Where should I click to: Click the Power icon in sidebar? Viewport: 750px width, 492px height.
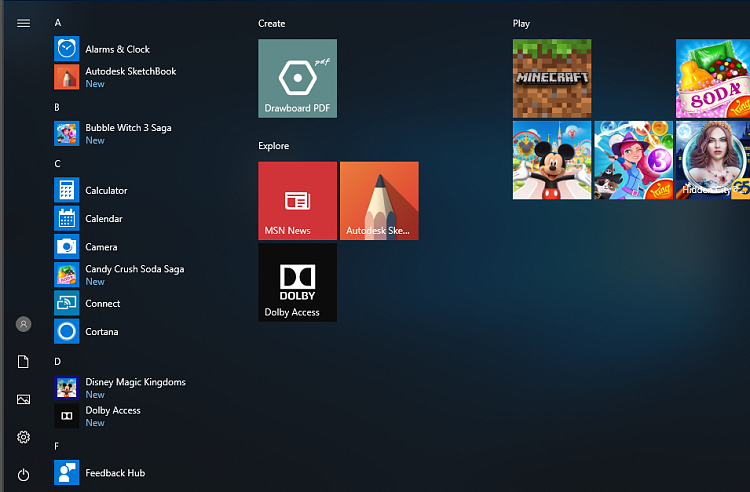click(23, 475)
